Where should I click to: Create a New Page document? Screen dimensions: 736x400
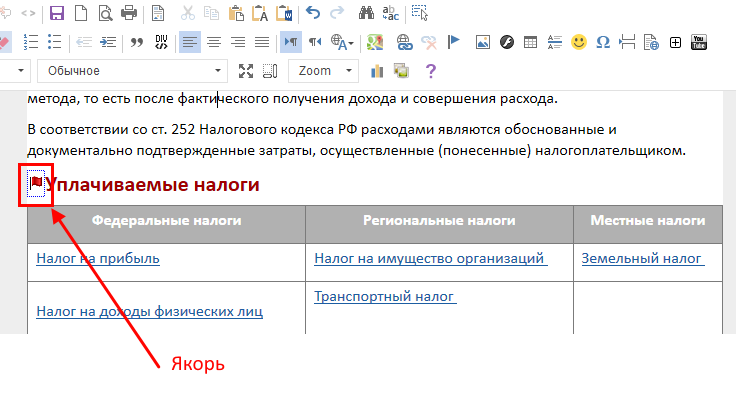coord(81,13)
